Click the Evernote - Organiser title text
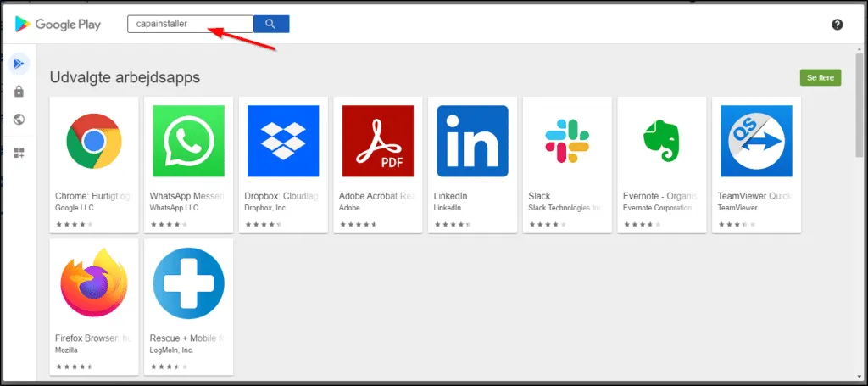This screenshot has height=386, width=868. pyautogui.click(x=661, y=197)
